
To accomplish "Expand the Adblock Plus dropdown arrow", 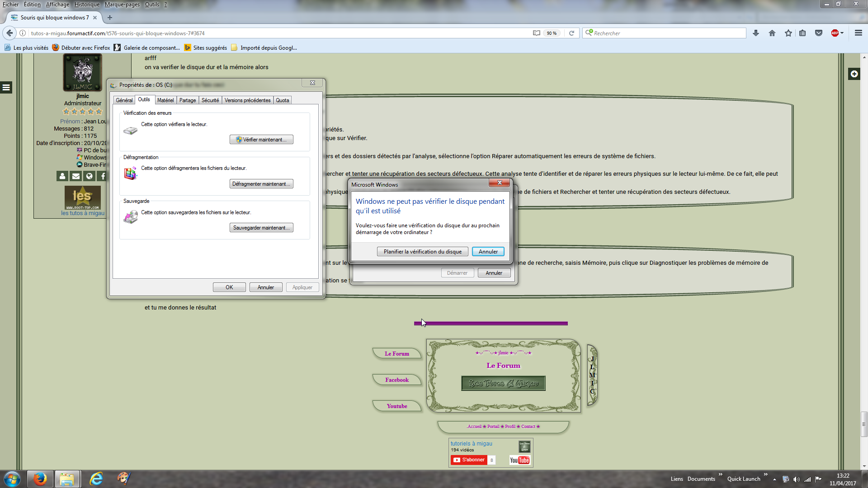I will click(842, 33).
